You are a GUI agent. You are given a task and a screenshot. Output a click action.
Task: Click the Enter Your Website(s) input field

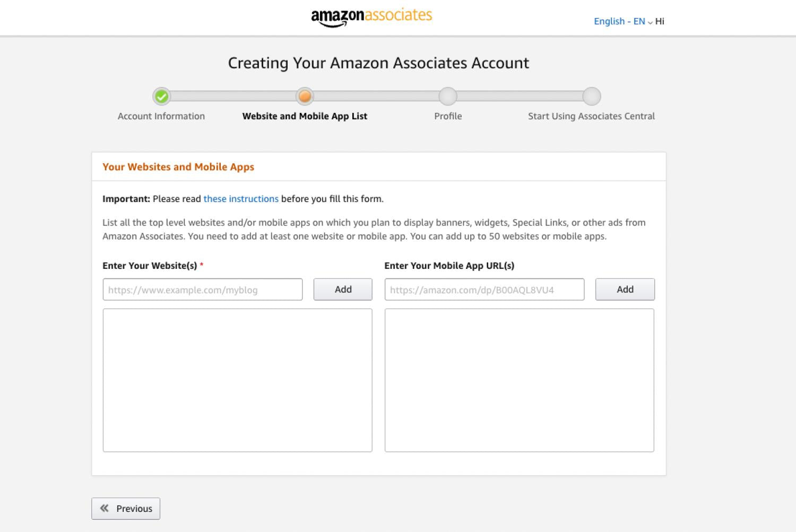[202, 290]
